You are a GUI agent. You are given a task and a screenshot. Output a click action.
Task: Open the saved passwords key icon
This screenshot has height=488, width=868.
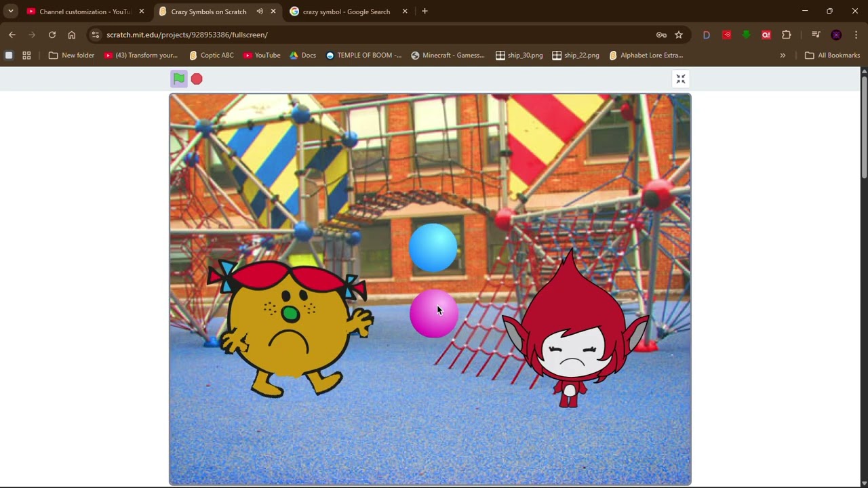point(661,35)
